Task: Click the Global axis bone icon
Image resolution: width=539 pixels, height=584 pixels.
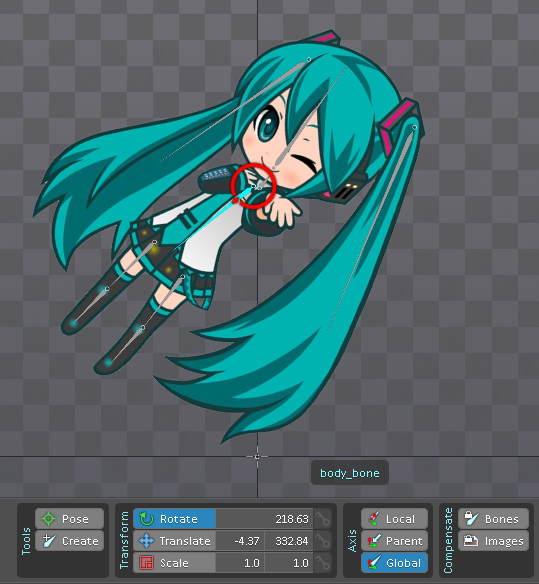Action: pos(374,563)
